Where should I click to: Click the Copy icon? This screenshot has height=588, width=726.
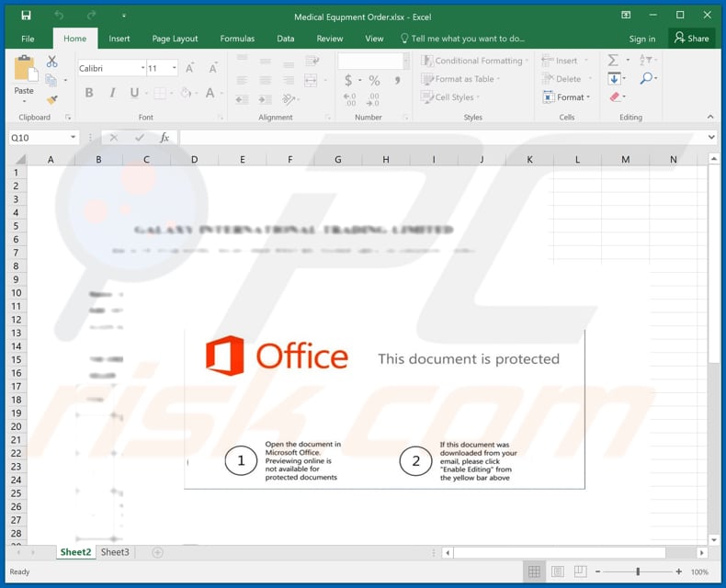coord(51,81)
